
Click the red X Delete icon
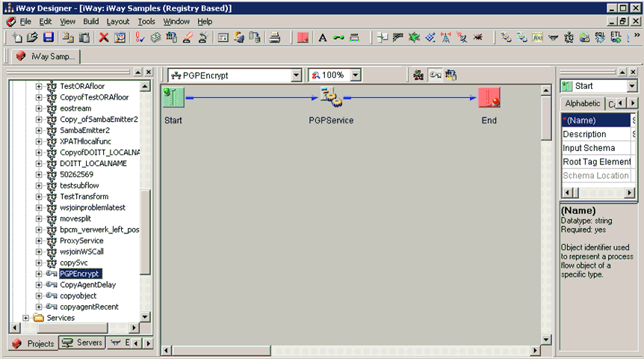click(x=104, y=38)
